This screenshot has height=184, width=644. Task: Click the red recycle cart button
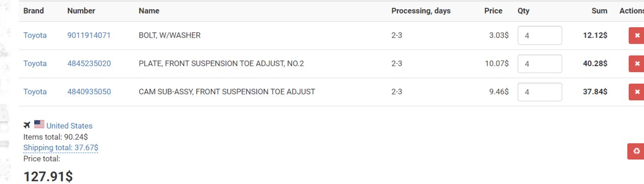(x=636, y=151)
